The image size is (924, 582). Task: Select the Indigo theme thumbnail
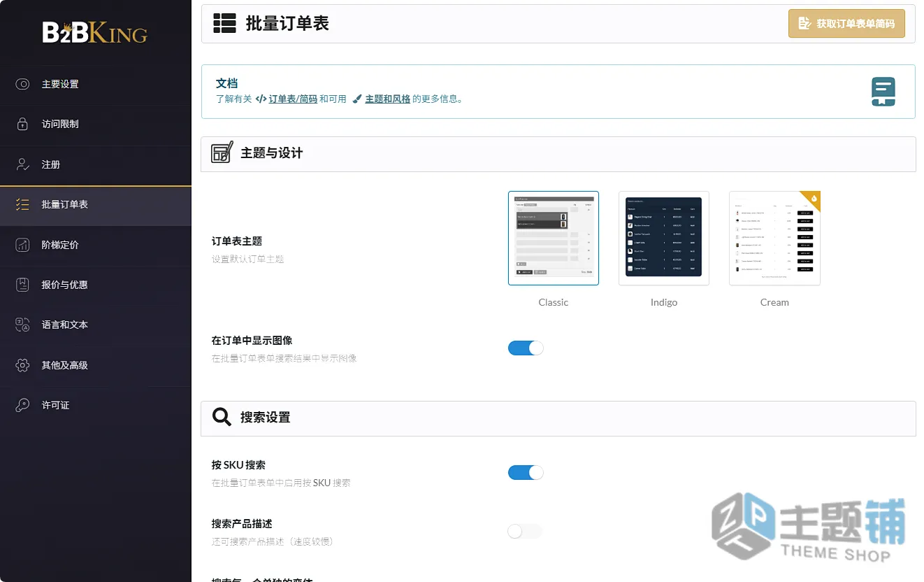pos(664,238)
